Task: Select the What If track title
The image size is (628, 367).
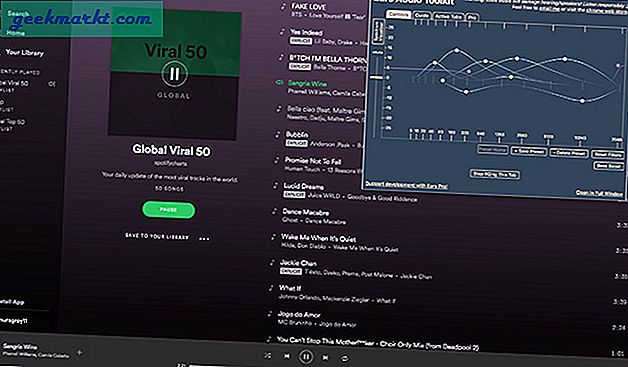Action: 290,288
